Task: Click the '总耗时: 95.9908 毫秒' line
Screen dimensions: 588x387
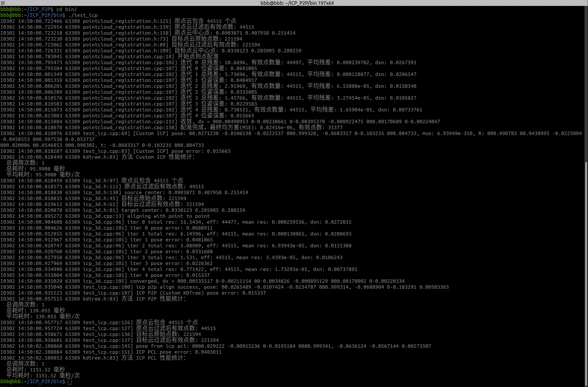Action: [x=36, y=169]
